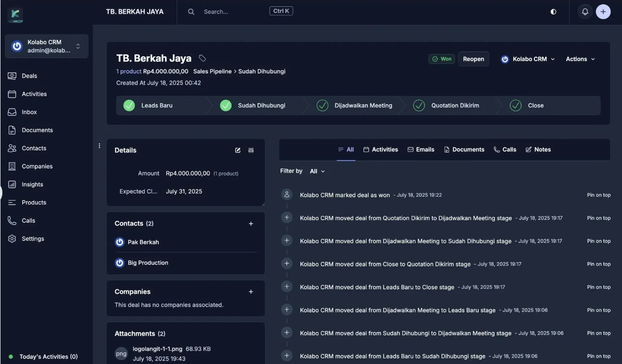622x364 pixels.
Task: Expand the Kolabo CRM account switcher
Action: tap(47, 46)
